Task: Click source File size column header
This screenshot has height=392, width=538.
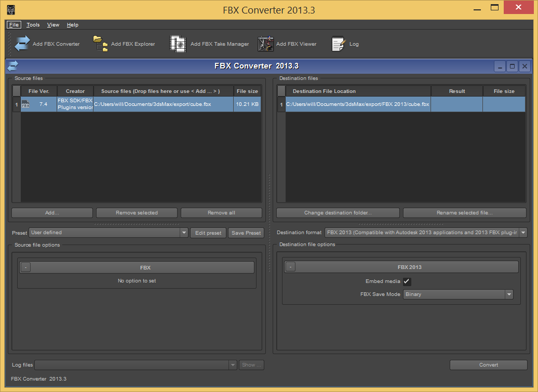Action: pyautogui.click(x=247, y=91)
